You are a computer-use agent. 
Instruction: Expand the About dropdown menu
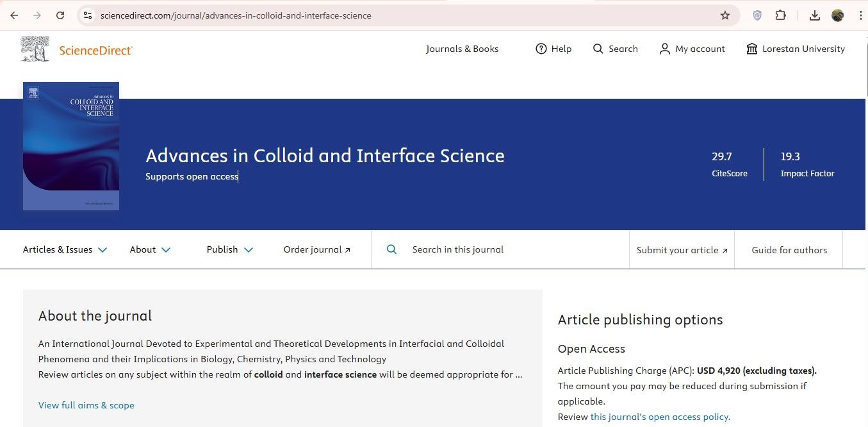[x=150, y=249]
